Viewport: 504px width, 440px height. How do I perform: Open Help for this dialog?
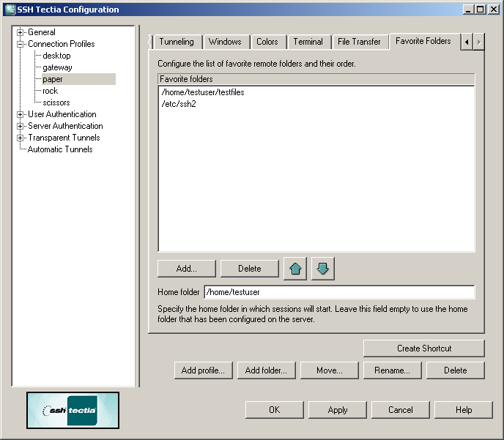[464, 410]
